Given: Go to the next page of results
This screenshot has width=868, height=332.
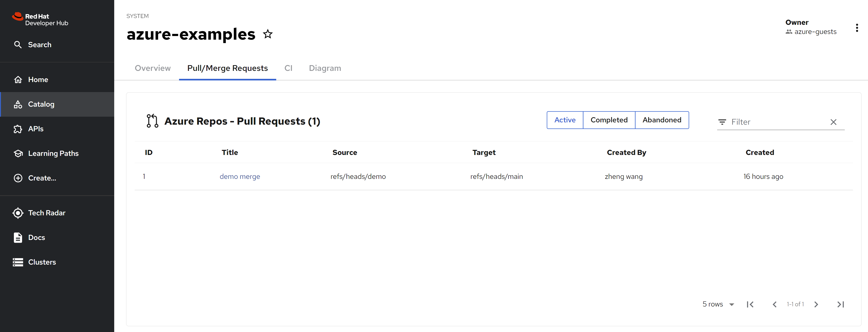Looking at the screenshot, I should click(x=816, y=304).
